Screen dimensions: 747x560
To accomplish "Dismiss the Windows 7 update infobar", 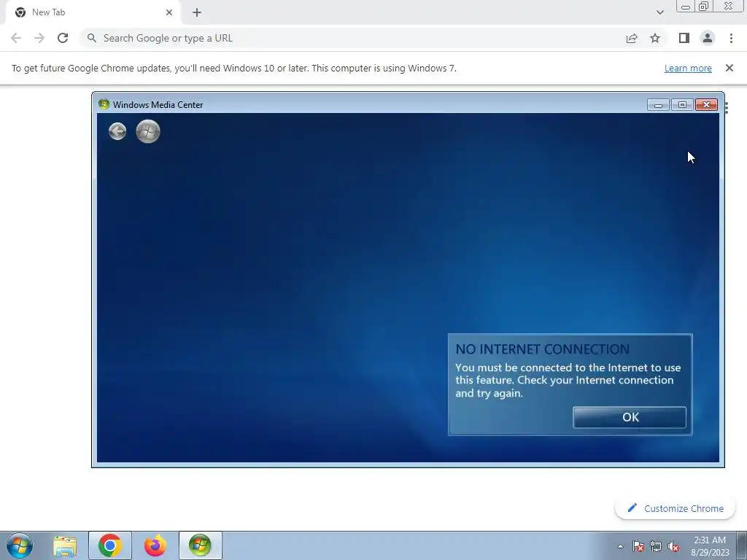I will point(729,68).
